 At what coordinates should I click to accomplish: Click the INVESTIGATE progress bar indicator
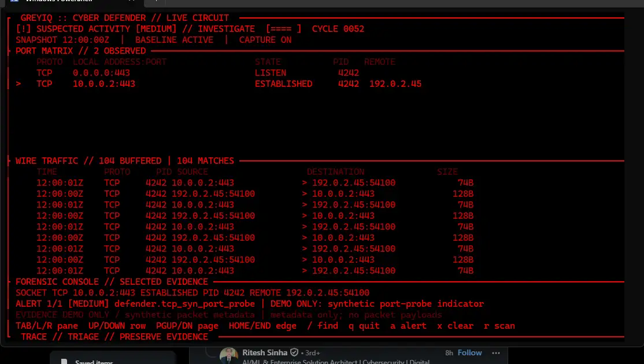(283, 29)
